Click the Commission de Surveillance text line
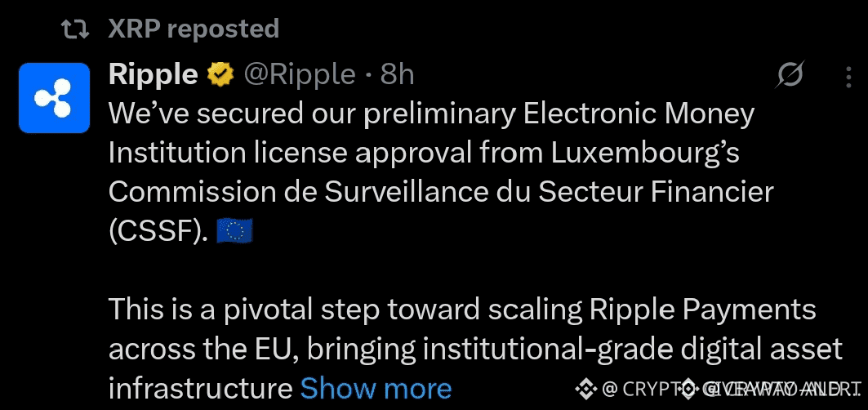This screenshot has height=410, width=868. (x=441, y=192)
